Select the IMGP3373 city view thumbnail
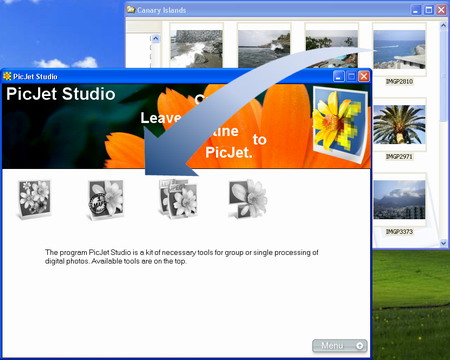450x360 pixels. [399, 199]
